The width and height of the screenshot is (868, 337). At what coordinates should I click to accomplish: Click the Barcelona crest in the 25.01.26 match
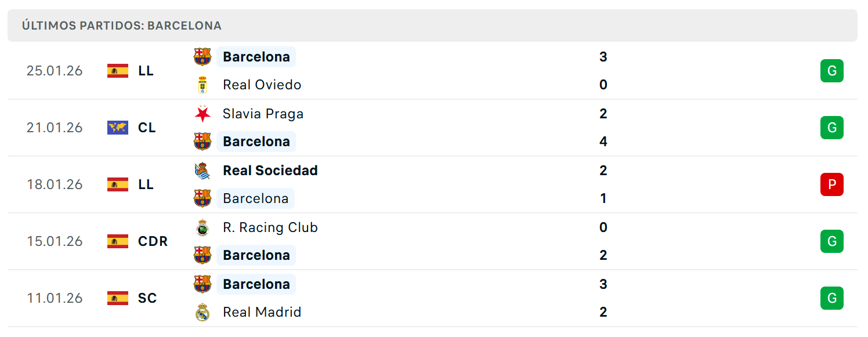pyautogui.click(x=202, y=57)
